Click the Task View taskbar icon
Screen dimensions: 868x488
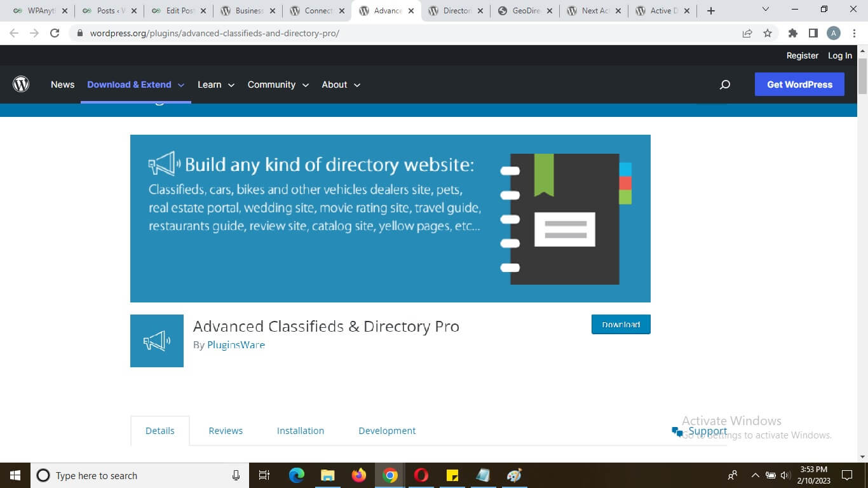point(265,475)
